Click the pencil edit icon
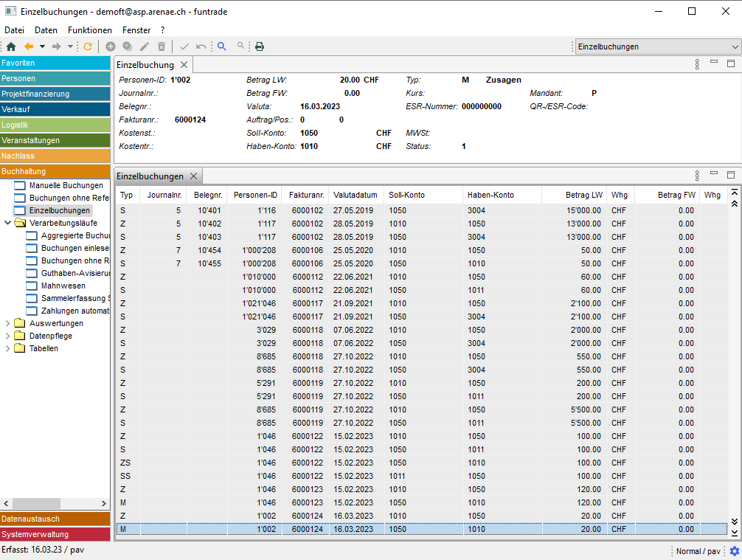The image size is (742, 560). (x=145, y=46)
